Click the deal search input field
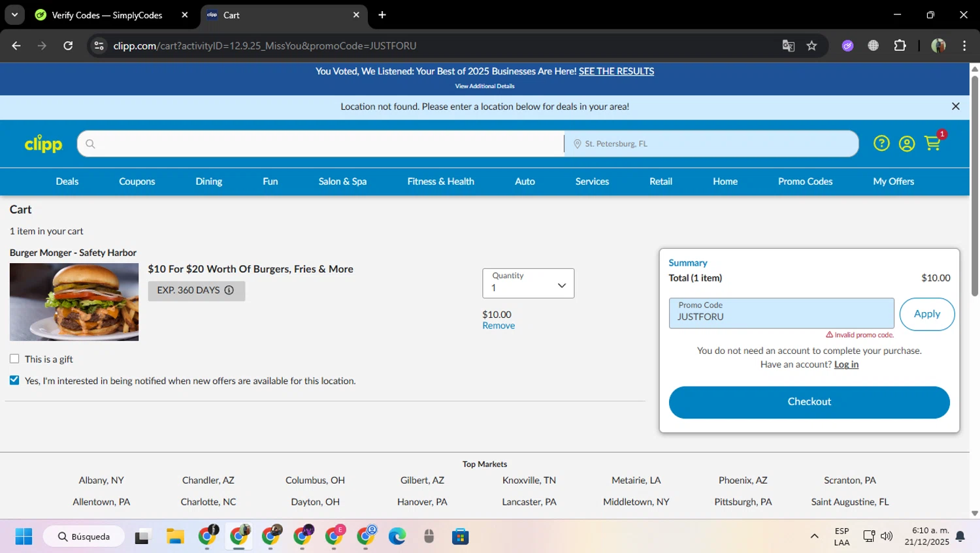The height and width of the screenshot is (553, 980). coord(320,144)
